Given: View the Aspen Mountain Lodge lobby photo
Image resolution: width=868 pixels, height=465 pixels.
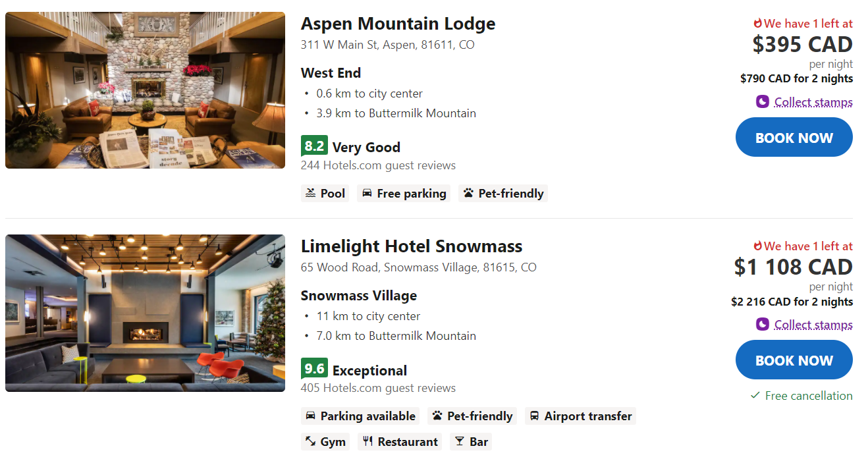Looking at the screenshot, I should point(145,90).
